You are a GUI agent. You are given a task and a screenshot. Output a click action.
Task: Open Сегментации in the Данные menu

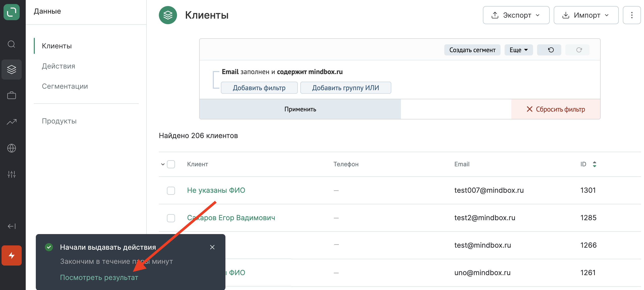click(65, 86)
